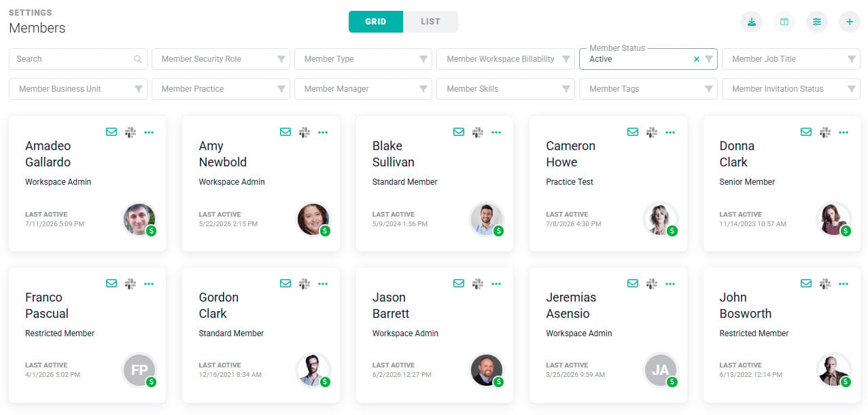Open Member Skills filter
This screenshot has width=868, height=415.
[x=506, y=89]
